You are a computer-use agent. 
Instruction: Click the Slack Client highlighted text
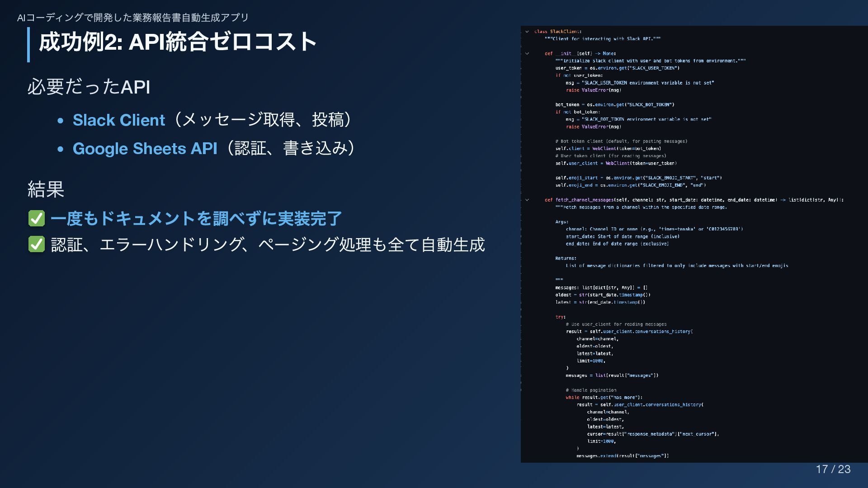(118, 120)
